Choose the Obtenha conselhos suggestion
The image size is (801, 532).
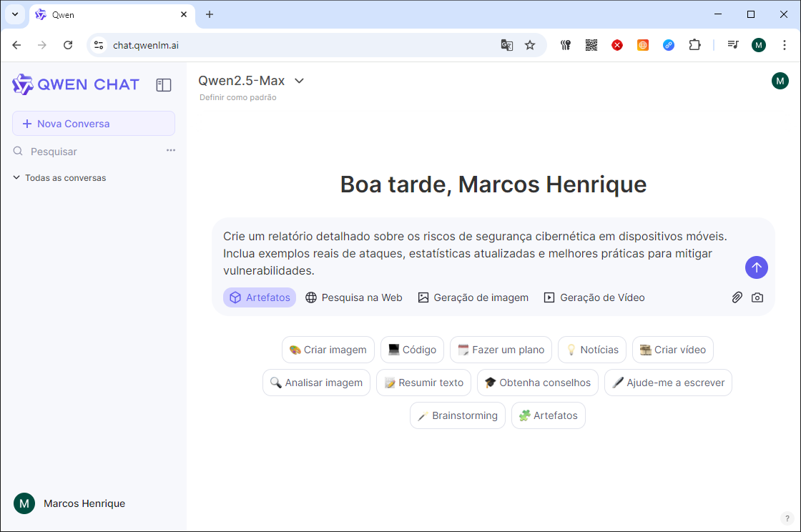(537, 383)
